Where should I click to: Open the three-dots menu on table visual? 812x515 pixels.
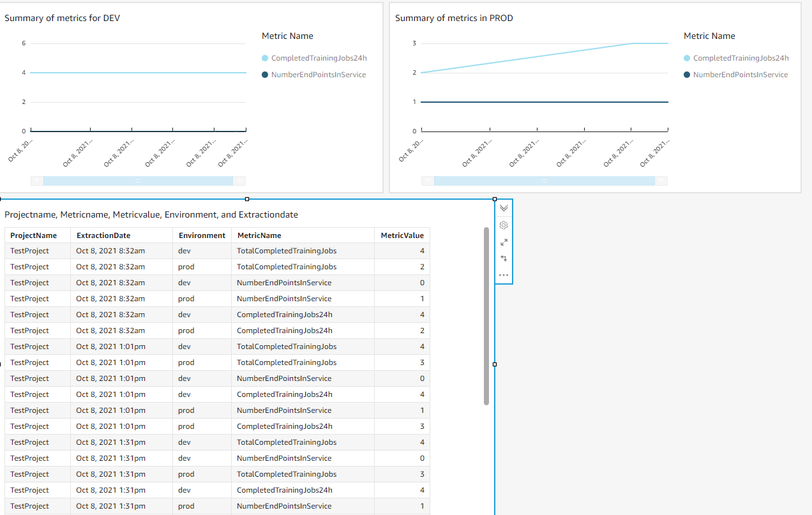[x=504, y=275]
